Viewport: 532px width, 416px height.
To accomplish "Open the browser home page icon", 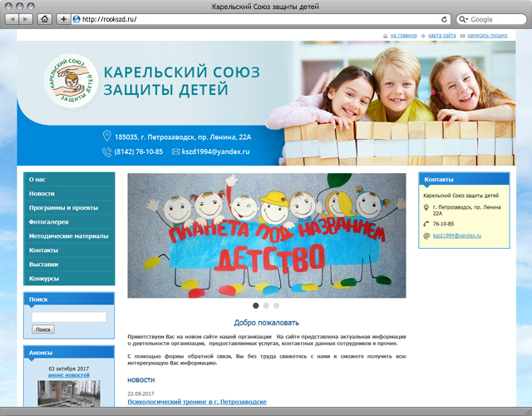I will click(x=44, y=19).
